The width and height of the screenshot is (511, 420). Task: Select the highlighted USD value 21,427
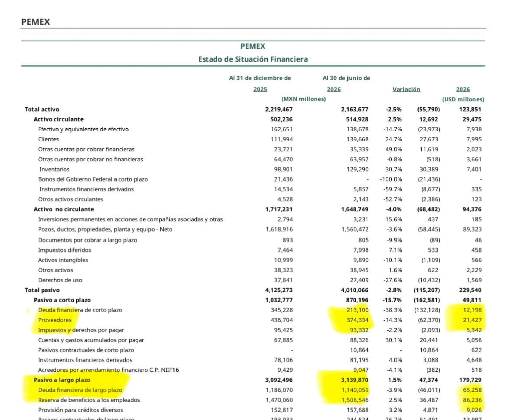pos(472,320)
